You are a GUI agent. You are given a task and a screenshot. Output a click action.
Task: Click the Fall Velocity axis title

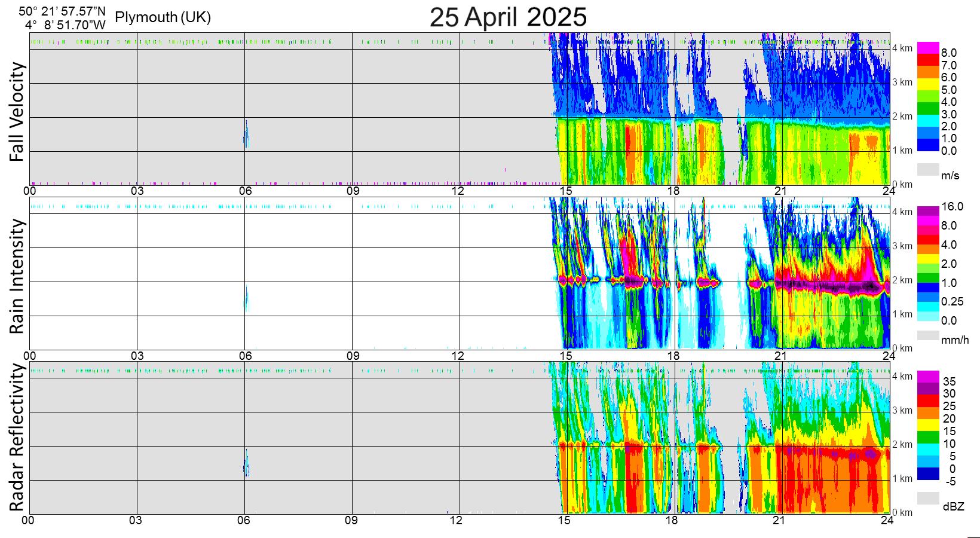click(x=17, y=112)
